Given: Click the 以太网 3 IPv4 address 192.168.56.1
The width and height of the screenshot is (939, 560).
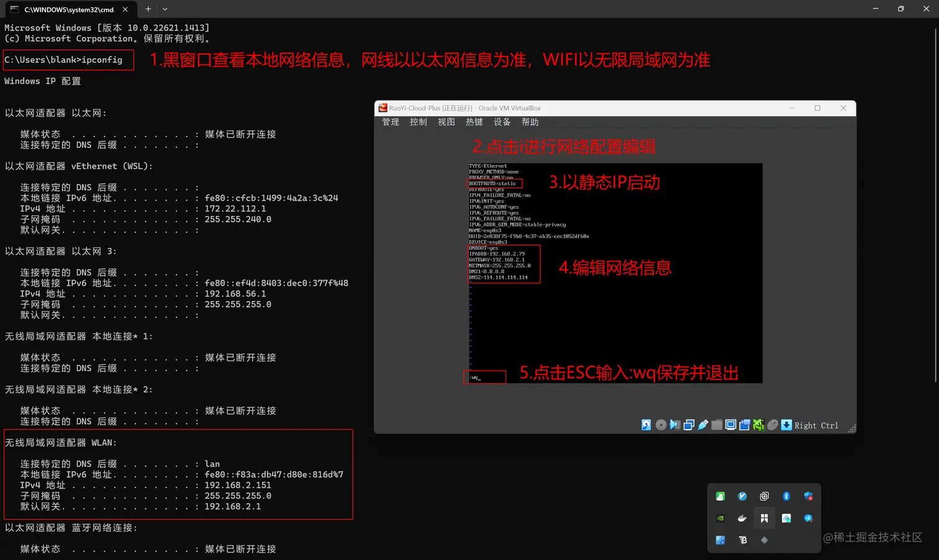Looking at the screenshot, I should click(235, 294).
